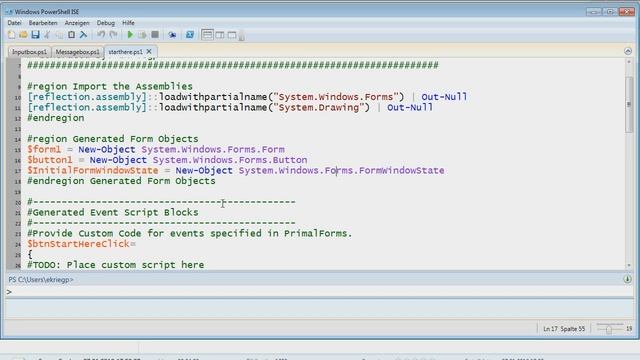This screenshot has width=640, height=360.
Task: Show script pane on right layout
Action: pyautogui.click(x=220, y=35)
